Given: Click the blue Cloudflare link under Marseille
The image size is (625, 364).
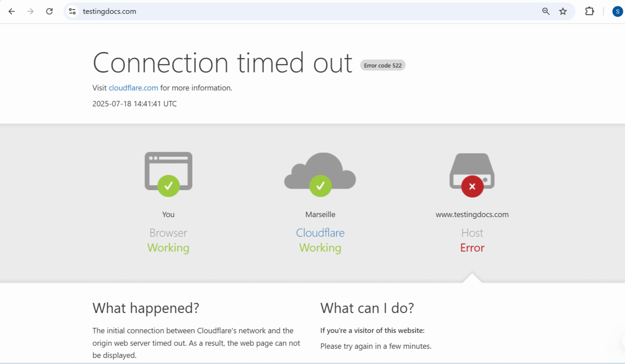Looking at the screenshot, I should (320, 233).
